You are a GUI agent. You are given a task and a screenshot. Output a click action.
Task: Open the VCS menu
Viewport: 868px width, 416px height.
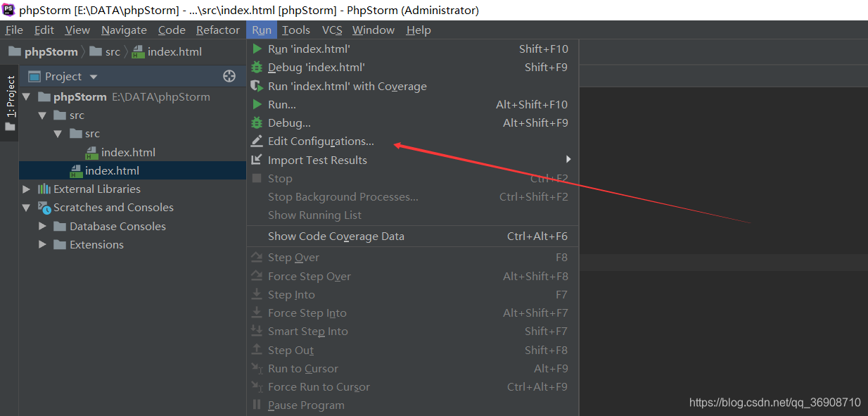click(331, 30)
